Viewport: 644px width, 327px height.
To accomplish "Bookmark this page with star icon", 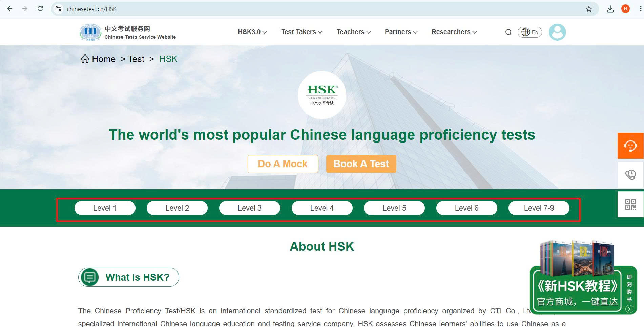I will (x=589, y=9).
